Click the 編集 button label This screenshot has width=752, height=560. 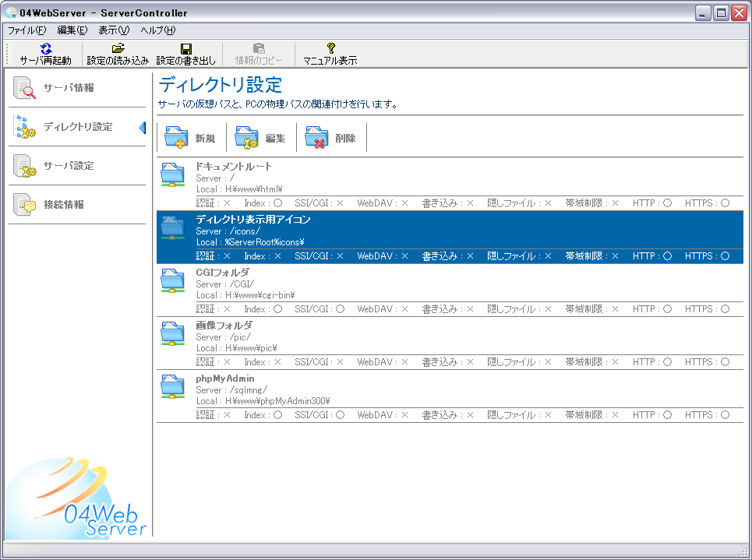coord(275,138)
